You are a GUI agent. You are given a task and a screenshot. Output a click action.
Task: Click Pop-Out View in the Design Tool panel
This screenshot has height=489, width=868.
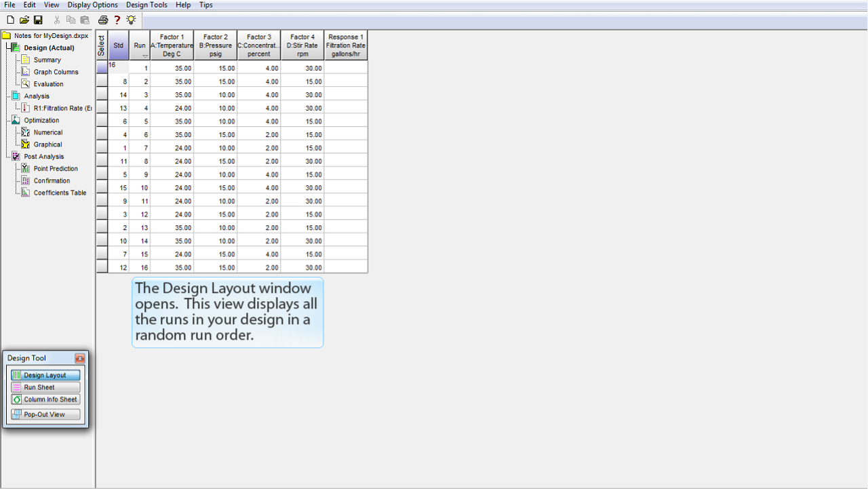pos(45,414)
